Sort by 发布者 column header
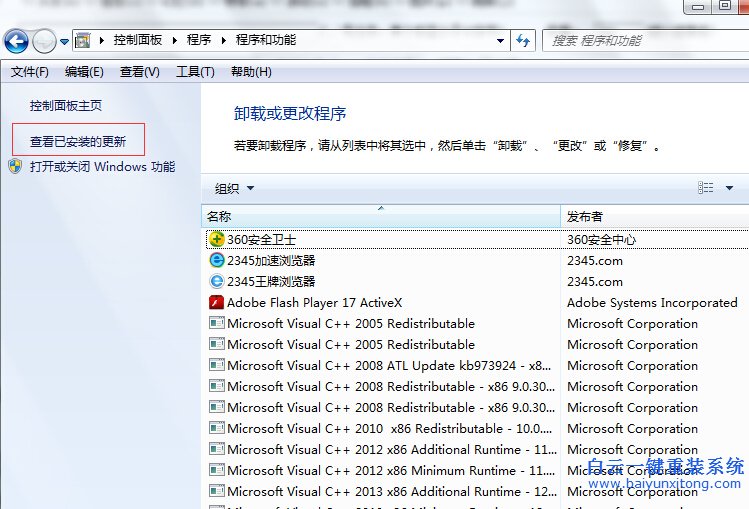The image size is (749, 509). [650, 217]
